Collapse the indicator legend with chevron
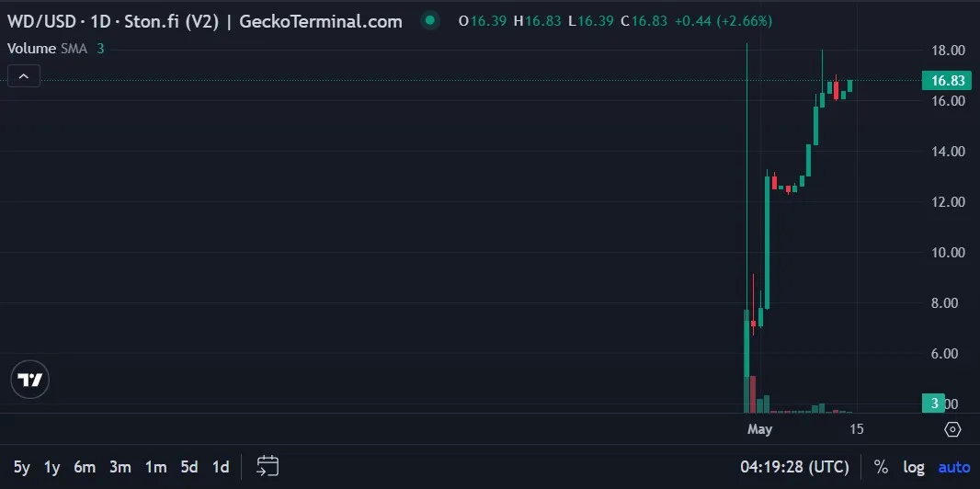 [x=24, y=76]
